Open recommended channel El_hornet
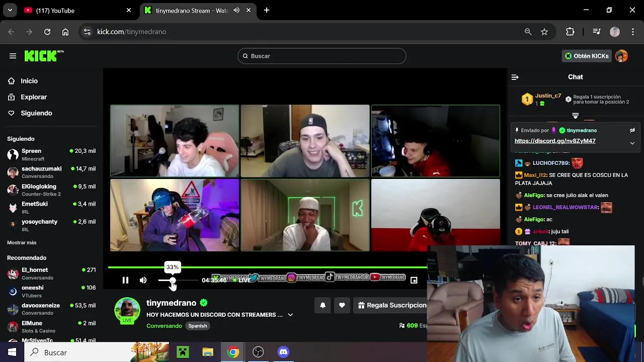 tap(51, 274)
